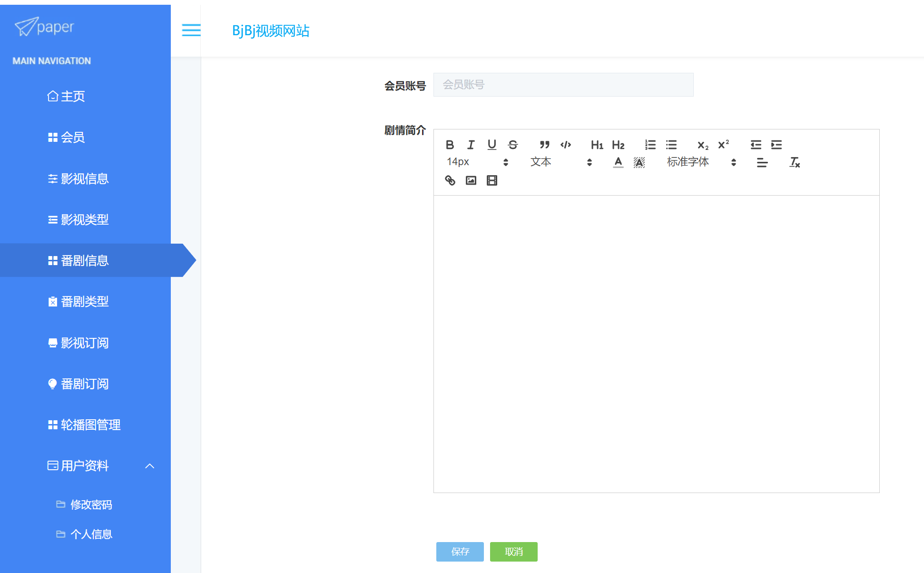The height and width of the screenshot is (573, 924).
Task: Open the text alignment options
Action: (762, 162)
